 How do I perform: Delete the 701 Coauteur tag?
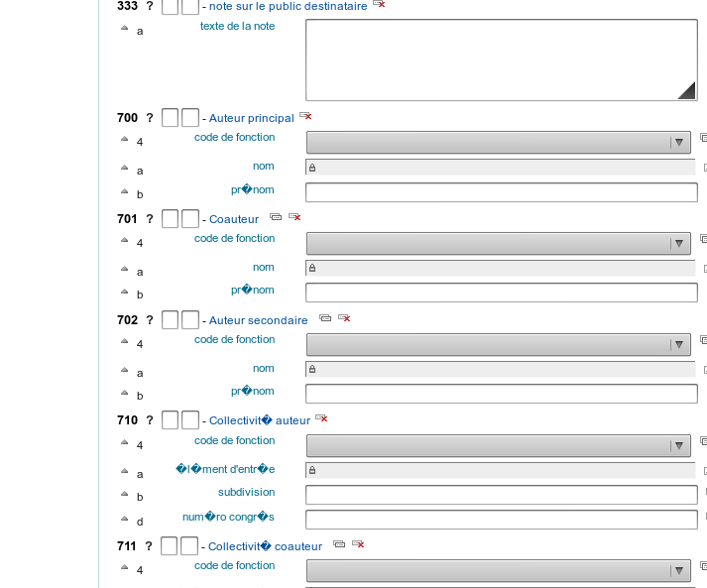point(295,217)
